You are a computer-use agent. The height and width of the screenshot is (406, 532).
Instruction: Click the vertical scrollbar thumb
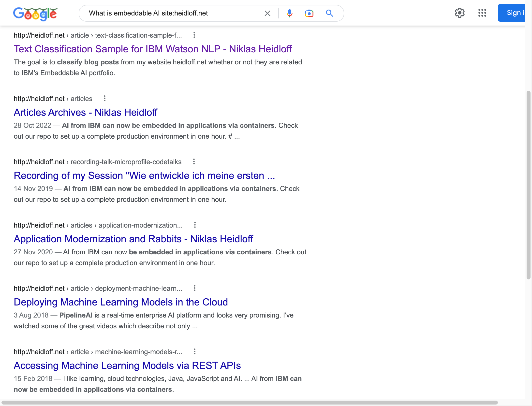click(x=528, y=185)
